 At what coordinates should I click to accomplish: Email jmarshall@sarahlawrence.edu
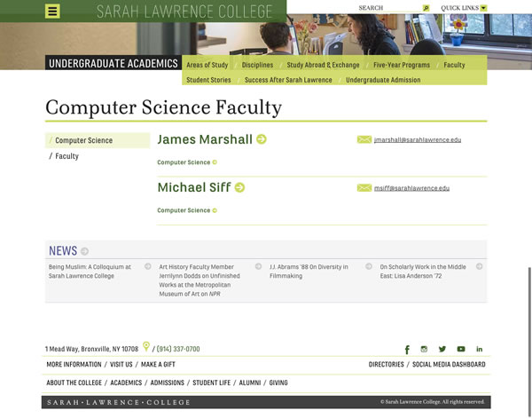[418, 140]
